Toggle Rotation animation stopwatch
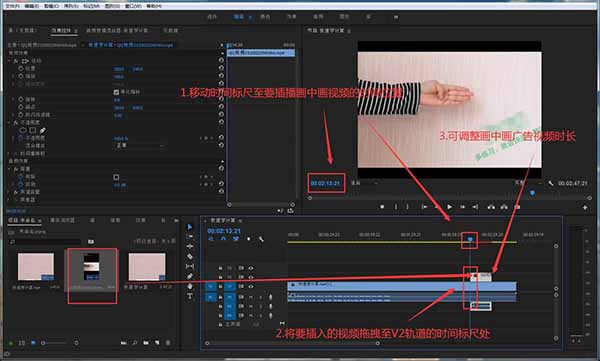This screenshot has height=361, width=600. (21, 100)
